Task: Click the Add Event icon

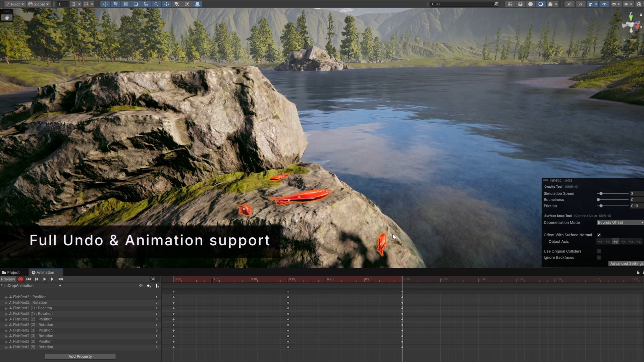Action: (x=157, y=286)
